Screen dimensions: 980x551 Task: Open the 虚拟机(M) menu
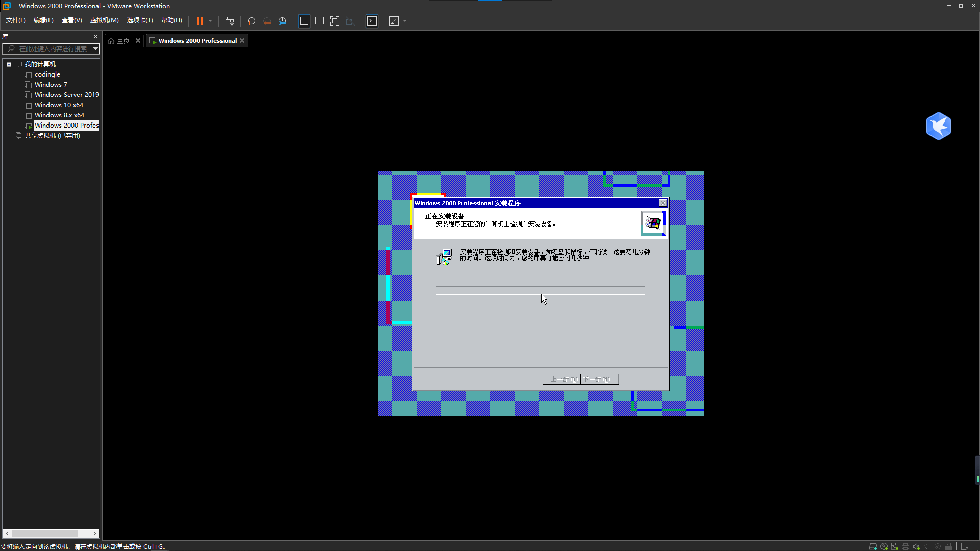tap(104, 20)
